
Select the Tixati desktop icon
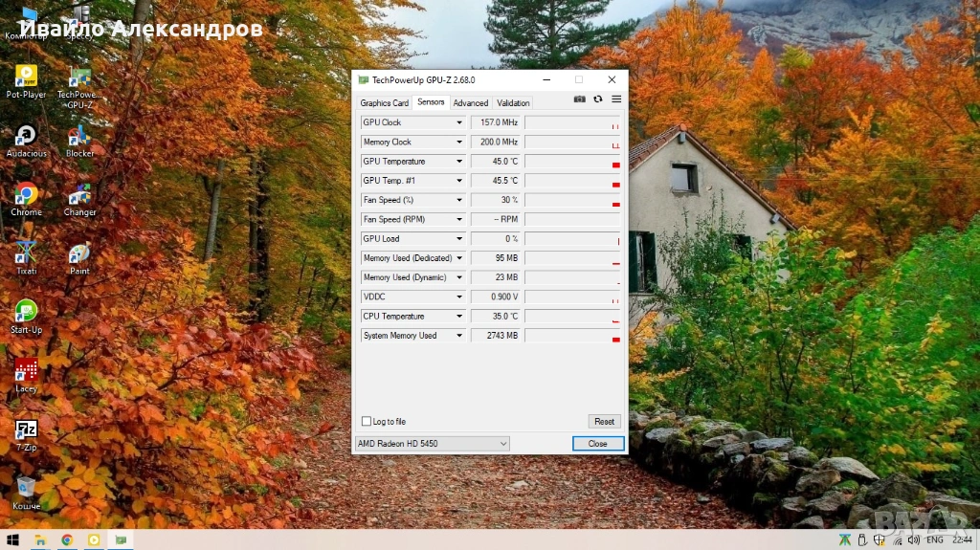click(26, 253)
